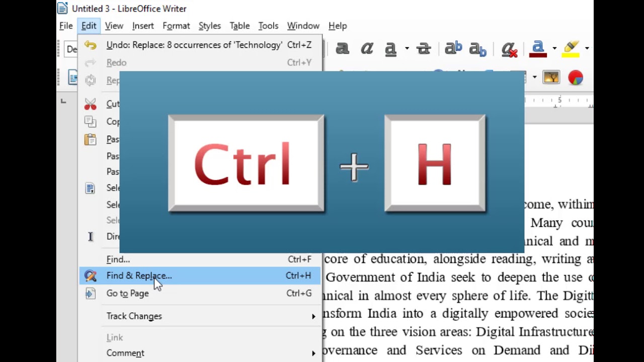
Task: Click the grayed Redo arrow icon
Action: [x=90, y=63]
